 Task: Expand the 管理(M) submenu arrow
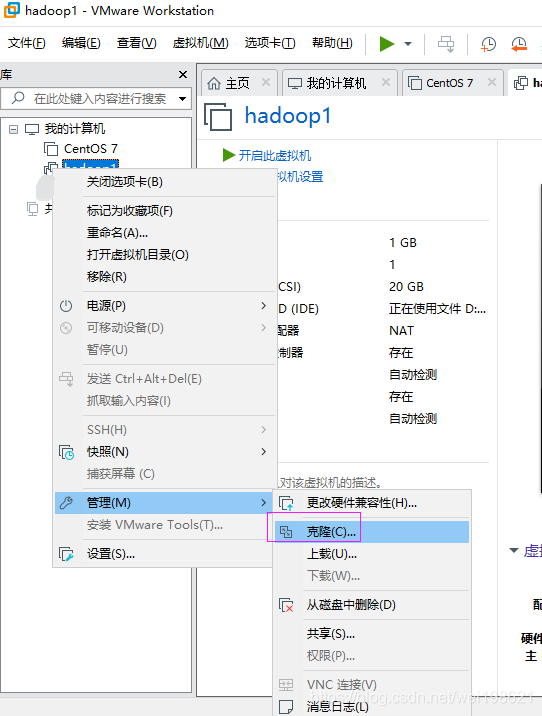263,503
